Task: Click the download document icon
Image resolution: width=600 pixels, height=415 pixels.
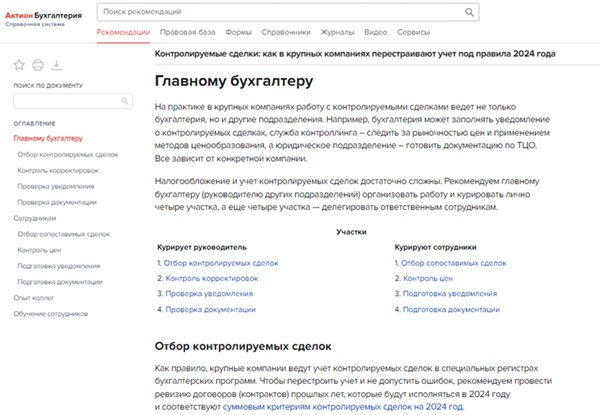Action: coord(56,65)
